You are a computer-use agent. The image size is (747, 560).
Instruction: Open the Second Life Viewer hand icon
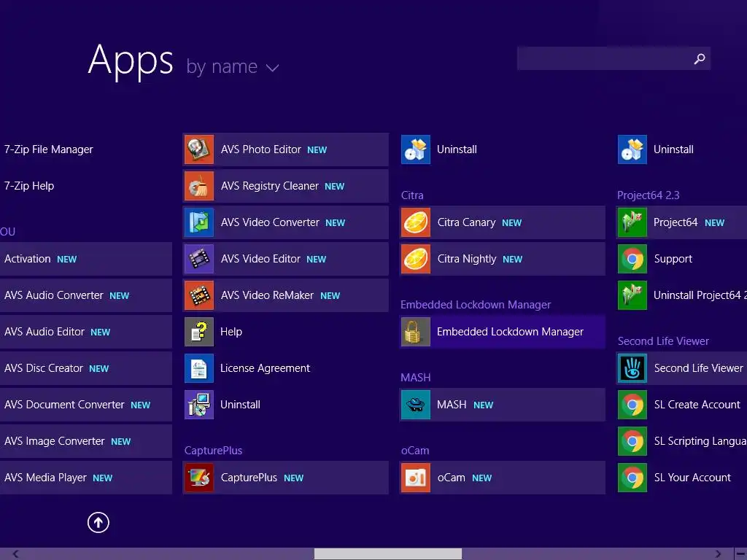[x=632, y=368]
